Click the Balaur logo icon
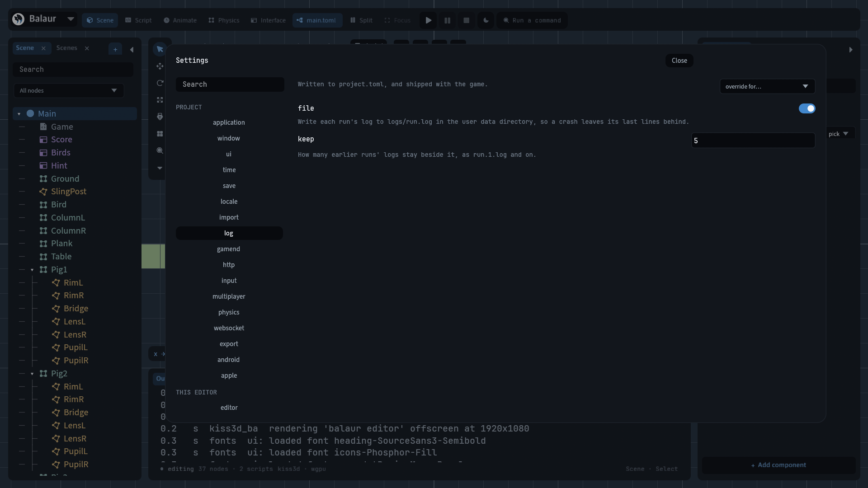 (18, 19)
